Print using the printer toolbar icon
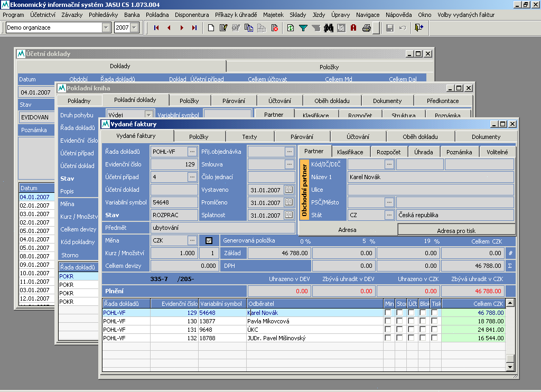Screen dimensions: 541x392 (366, 28)
